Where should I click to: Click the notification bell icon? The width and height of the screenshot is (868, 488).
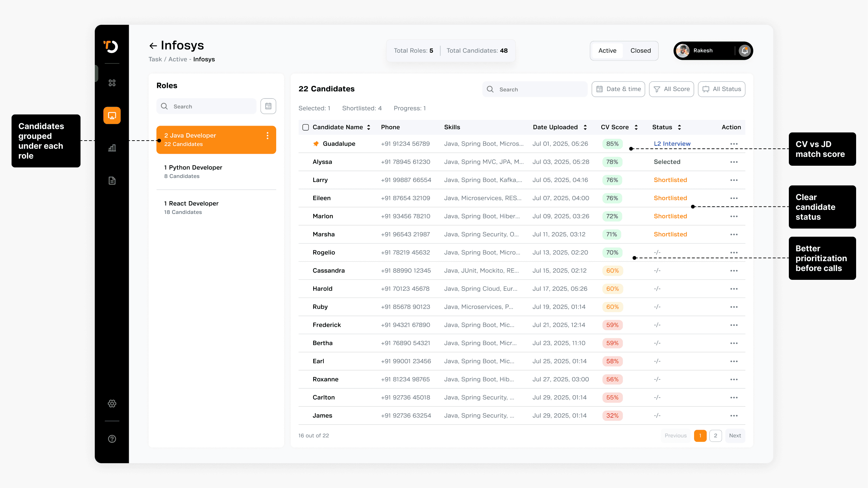pos(745,51)
